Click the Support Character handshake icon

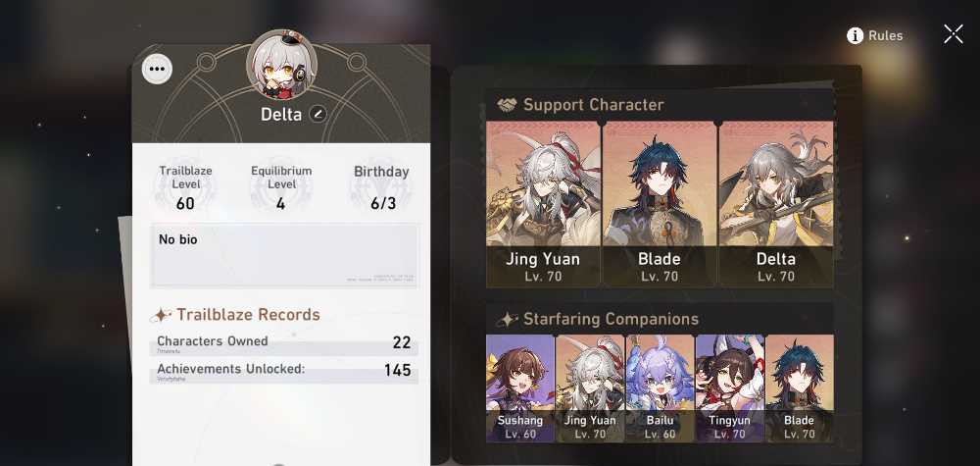[x=507, y=105]
